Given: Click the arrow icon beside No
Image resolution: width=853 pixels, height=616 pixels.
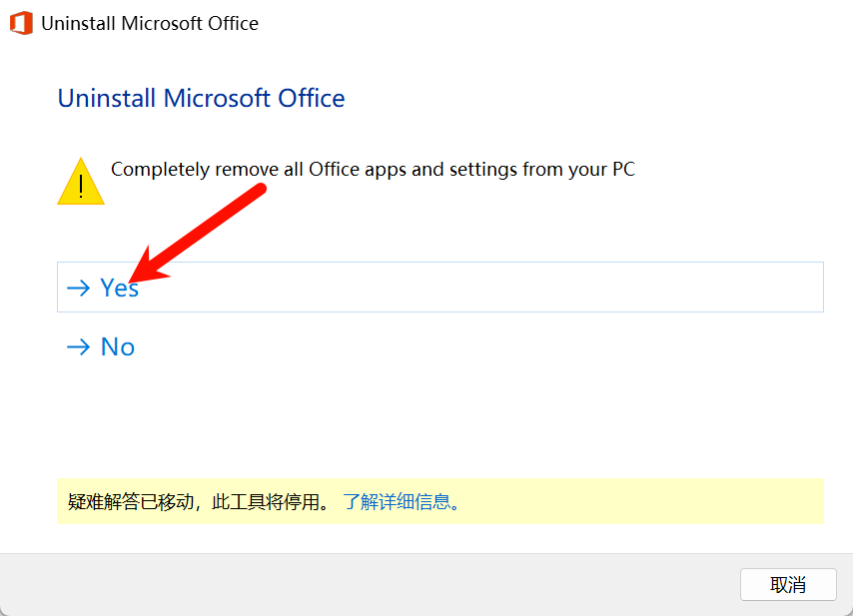Looking at the screenshot, I should (x=78, y=346).
